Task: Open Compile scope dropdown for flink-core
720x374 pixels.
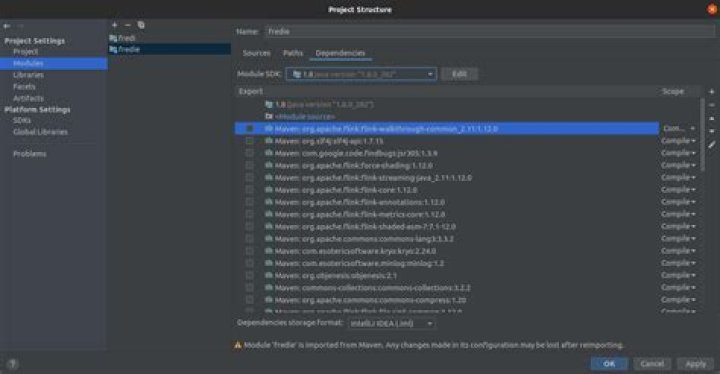Action: pos(679,190)
